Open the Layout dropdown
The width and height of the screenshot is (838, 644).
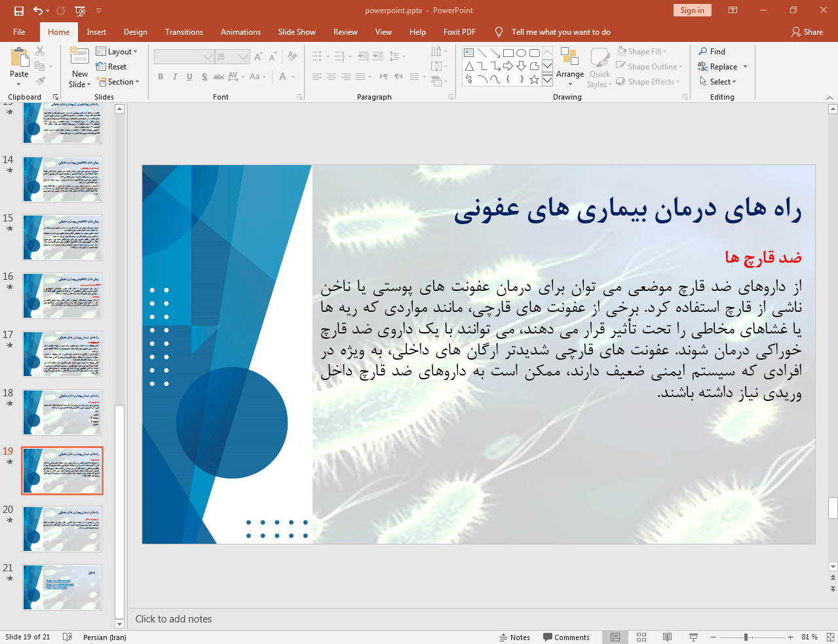pyautogui.click(x=117, y=52)
